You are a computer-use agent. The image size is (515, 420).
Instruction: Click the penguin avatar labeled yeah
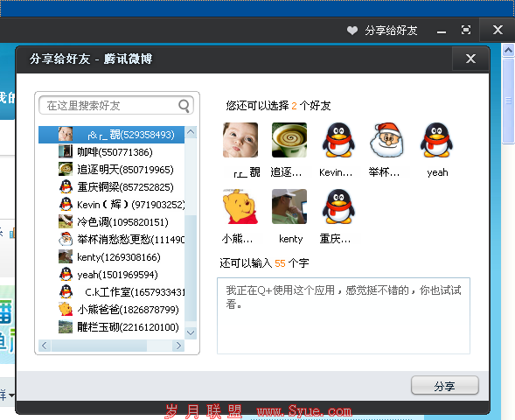click(x=436, y=140)
